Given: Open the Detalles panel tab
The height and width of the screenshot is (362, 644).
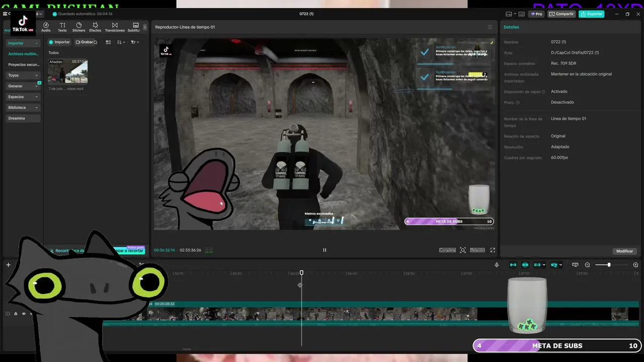Looking at the screenshot, I should 511,27.
